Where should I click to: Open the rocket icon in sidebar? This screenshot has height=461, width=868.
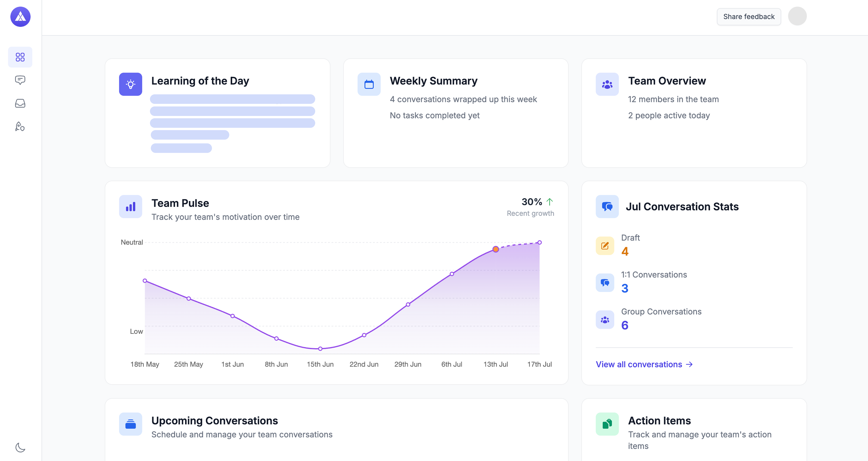click(20, 127)
